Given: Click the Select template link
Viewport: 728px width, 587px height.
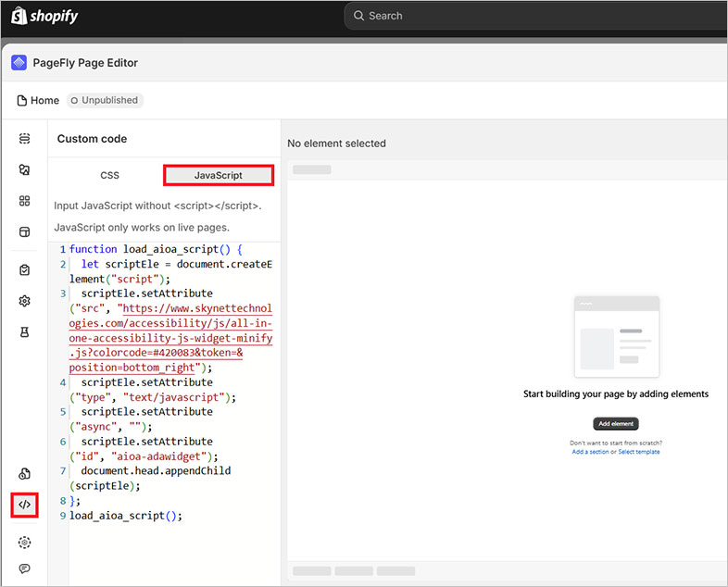Looking at the screenshot, I should [639, 452].
